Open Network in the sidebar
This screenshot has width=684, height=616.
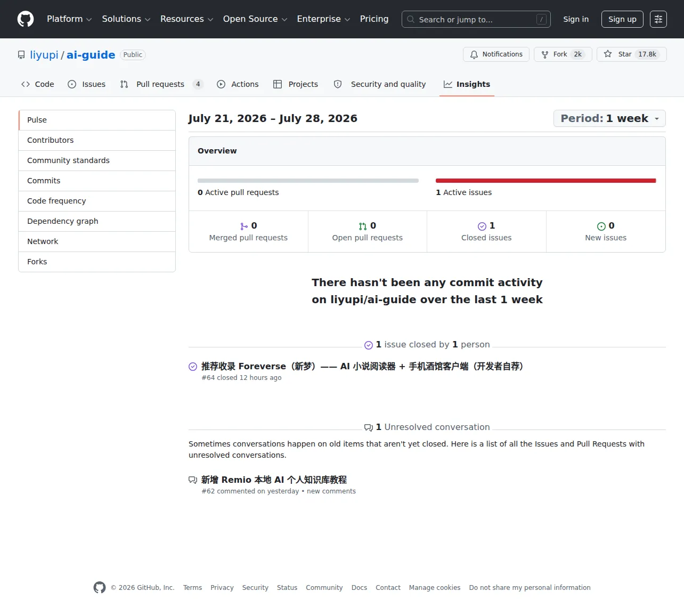(97, 242)
